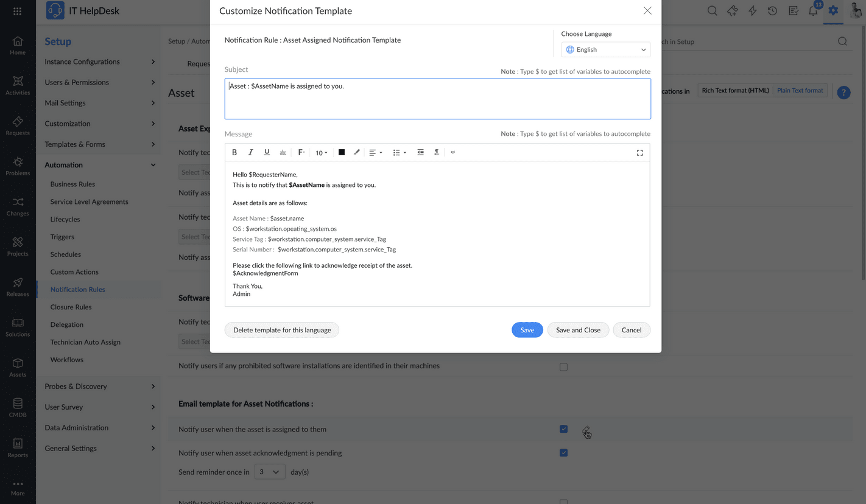Apply strikethrough formatting in the editor
866x504 pixels.
pyautogui.click(x=283, y=153)
